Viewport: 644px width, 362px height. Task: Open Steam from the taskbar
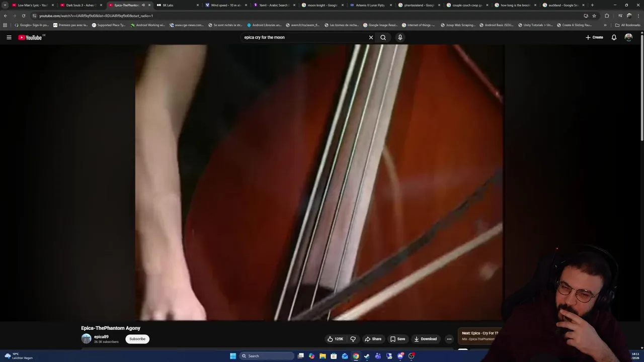click(x=367, y=356)
